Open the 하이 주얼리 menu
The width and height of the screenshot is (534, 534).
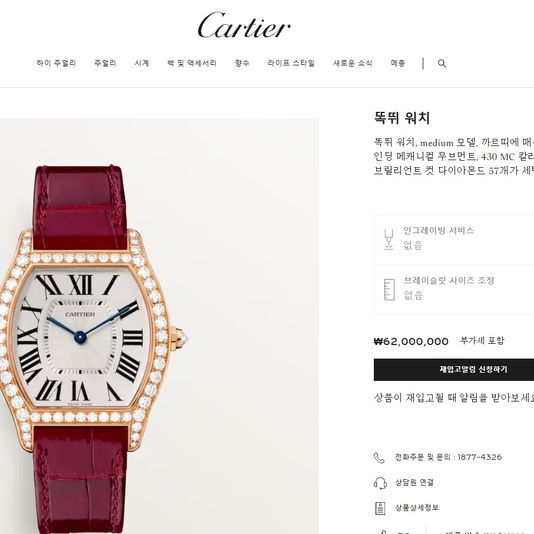coord(56,63)
